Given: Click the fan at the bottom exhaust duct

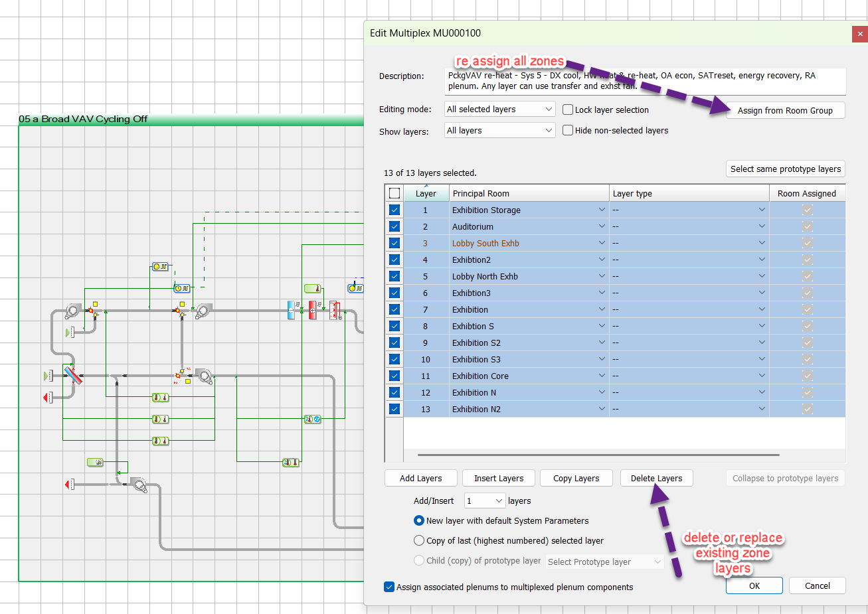Looking at the screenshot, I should pyautogui.click(x=139, y=485).
